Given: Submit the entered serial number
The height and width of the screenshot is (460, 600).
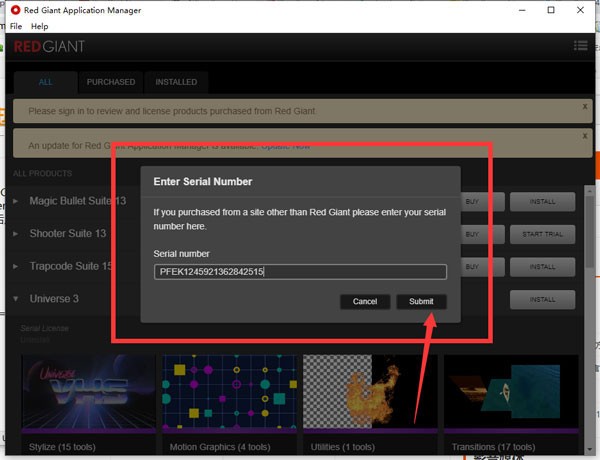Looking at the screenshot, I should pyautogui.click(x=421, y=301).
